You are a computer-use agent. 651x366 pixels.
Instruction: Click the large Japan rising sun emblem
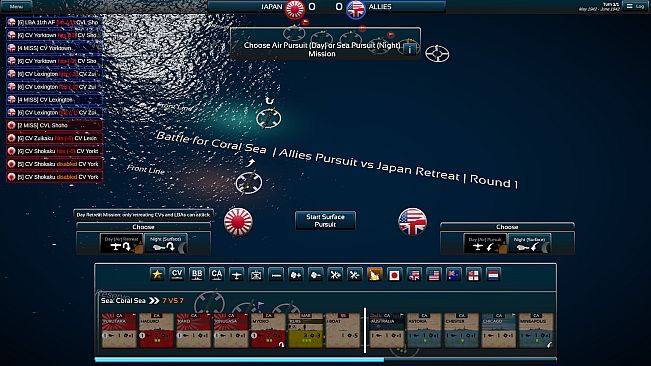[x=238, y=222]
